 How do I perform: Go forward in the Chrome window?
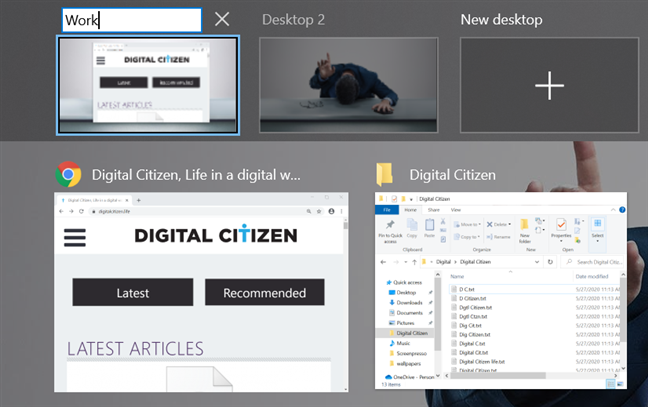coord(71,211)
